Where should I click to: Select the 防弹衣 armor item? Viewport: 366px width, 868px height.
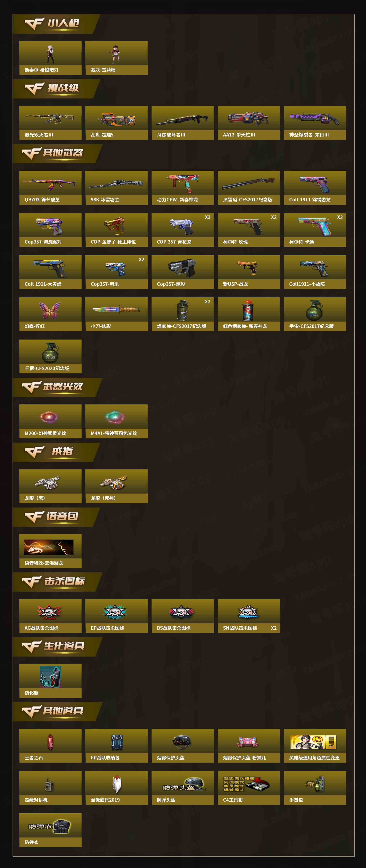point(50,830)
